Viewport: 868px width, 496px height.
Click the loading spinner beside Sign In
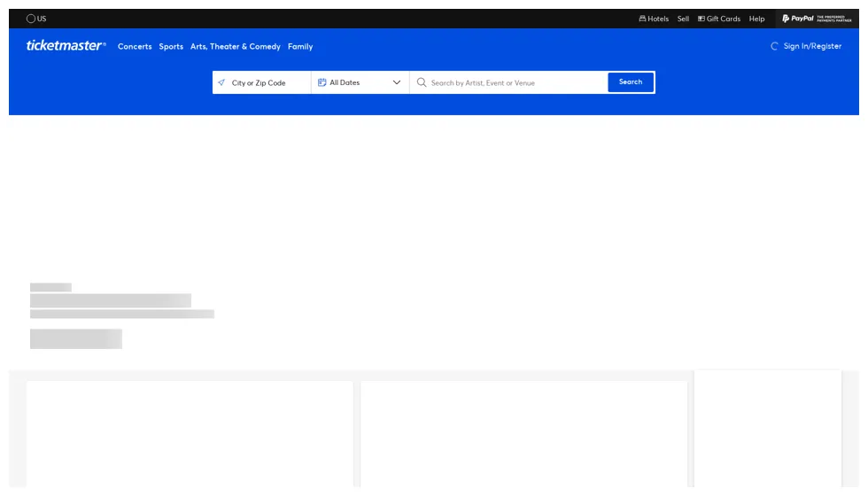[775, 46]
